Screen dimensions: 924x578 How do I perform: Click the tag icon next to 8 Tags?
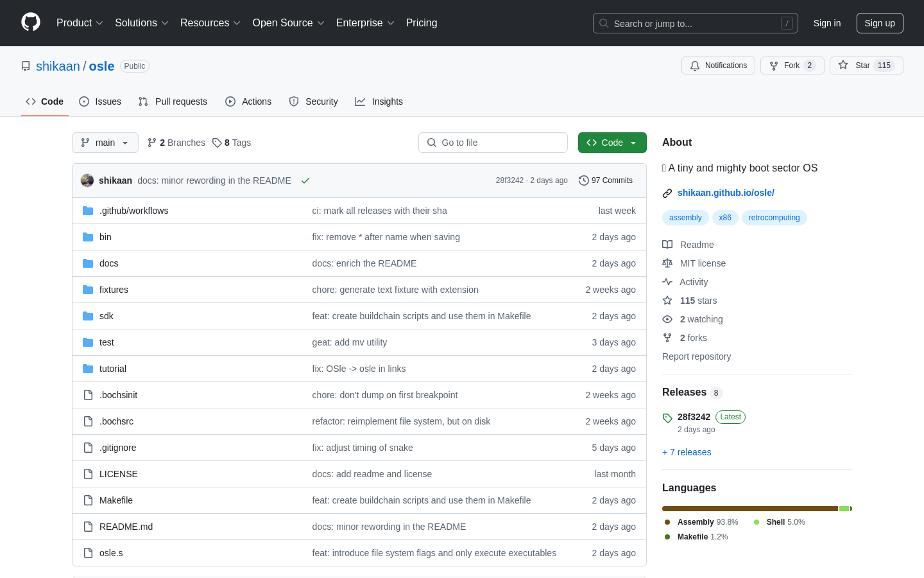coord(217,143)
